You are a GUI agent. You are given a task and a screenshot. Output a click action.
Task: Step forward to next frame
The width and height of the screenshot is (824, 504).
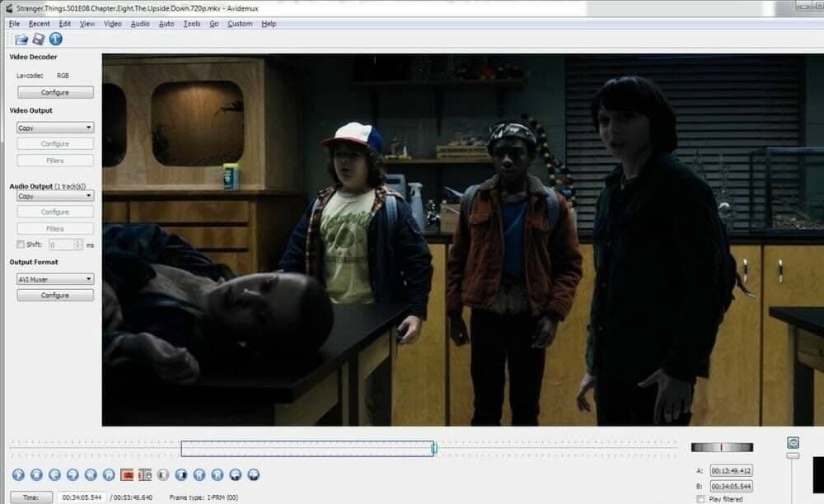click(x=73, y=474)
